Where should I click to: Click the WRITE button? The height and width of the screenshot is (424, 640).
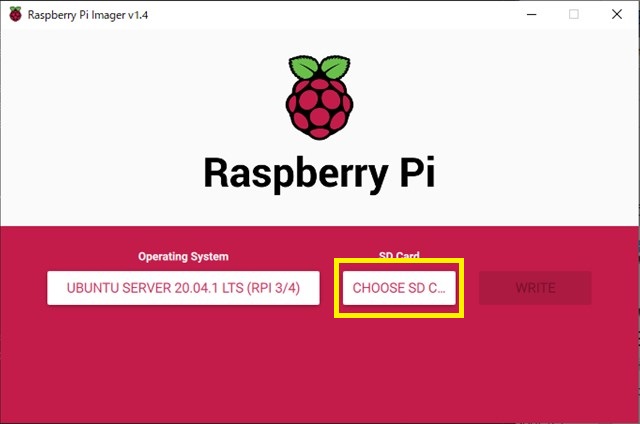(535, 288)
